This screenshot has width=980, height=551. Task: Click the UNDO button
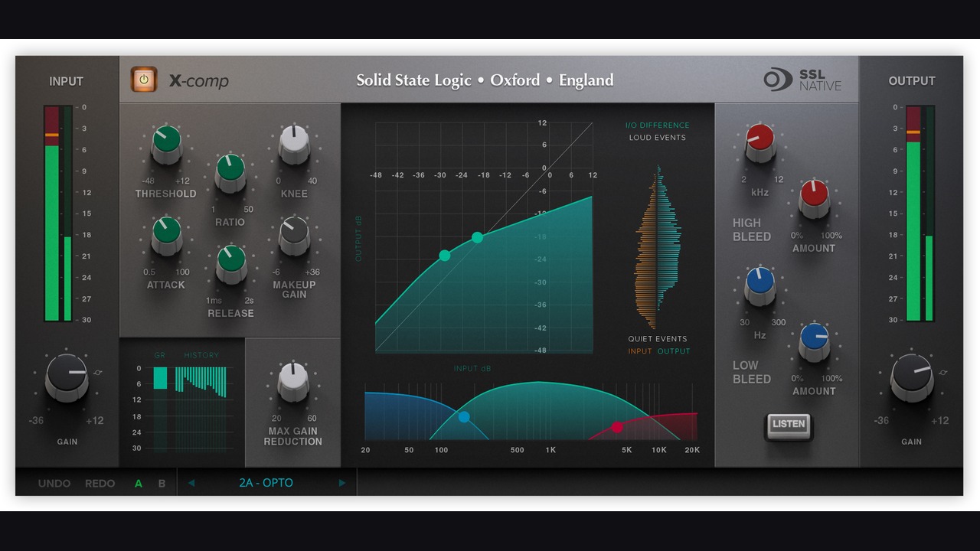54,484
